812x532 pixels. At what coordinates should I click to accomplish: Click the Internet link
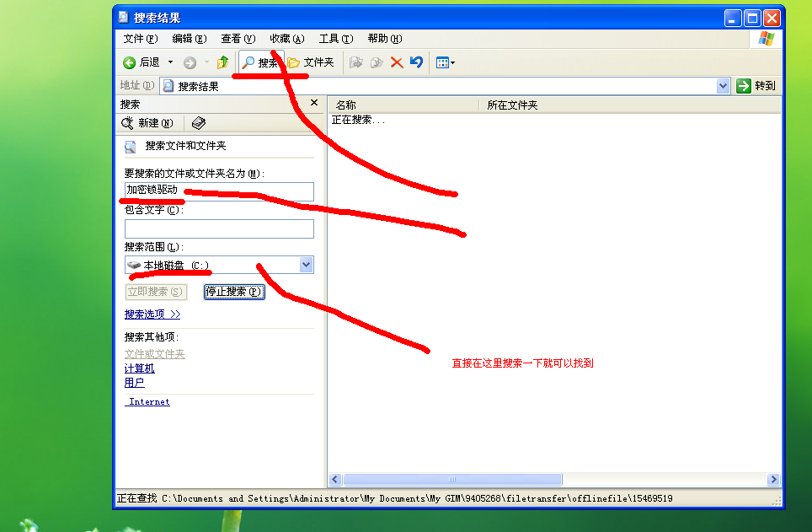pyautogui.click(x=148, y=402)
